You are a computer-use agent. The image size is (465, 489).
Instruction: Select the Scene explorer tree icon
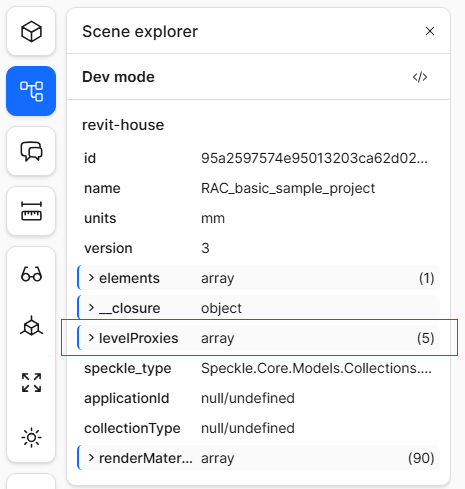(31, 91)
